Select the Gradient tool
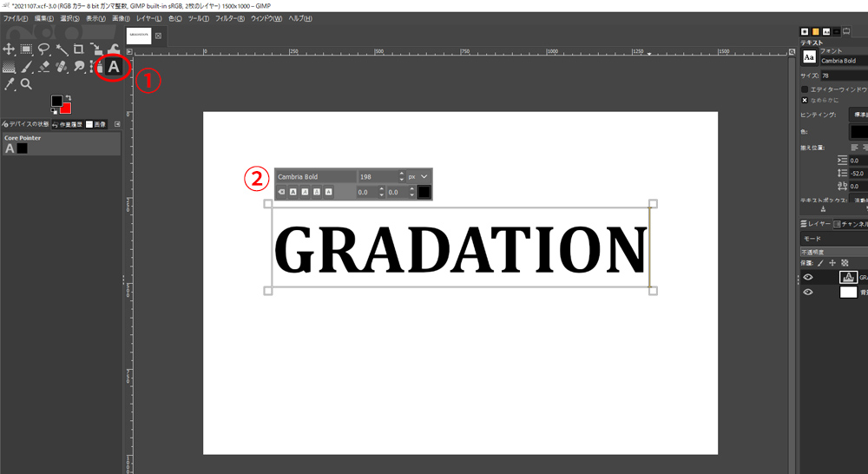Image resolution: width=868 pixels, height=474 pixels. click(x=9, y=67)
